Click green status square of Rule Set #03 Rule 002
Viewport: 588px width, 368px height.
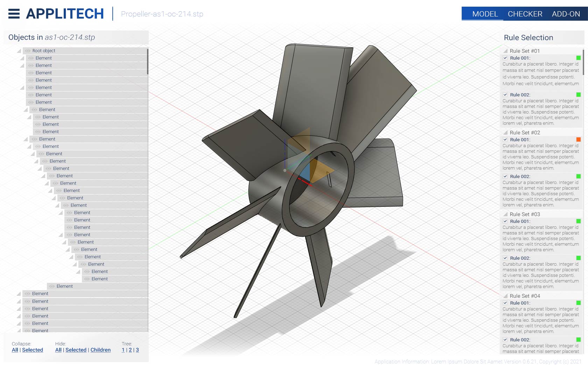pos(579,258)
